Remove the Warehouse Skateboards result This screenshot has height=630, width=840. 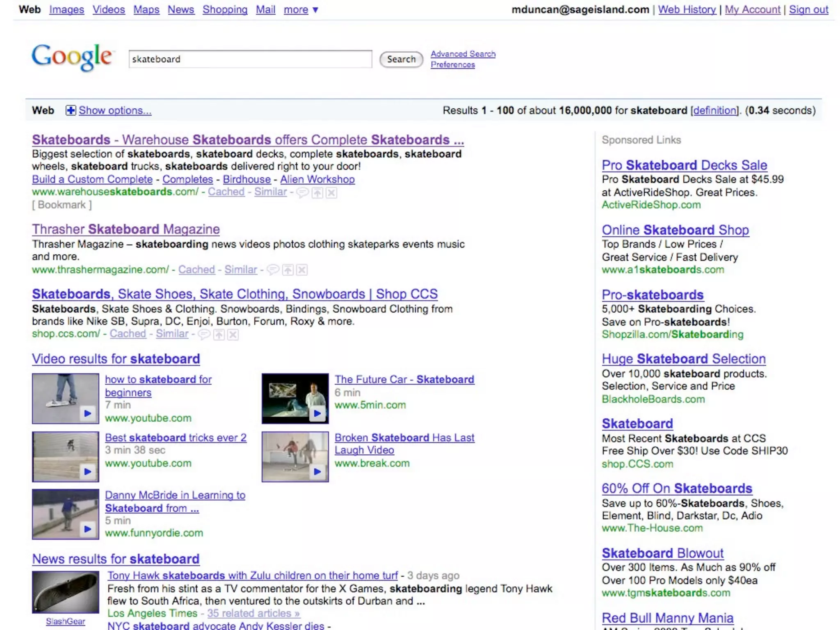click(331, 192)
